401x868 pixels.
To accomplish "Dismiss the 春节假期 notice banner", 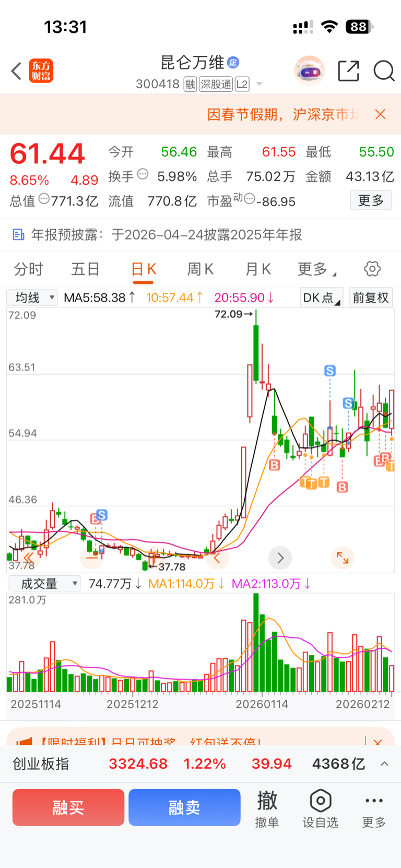I will (x=381, y=114).
